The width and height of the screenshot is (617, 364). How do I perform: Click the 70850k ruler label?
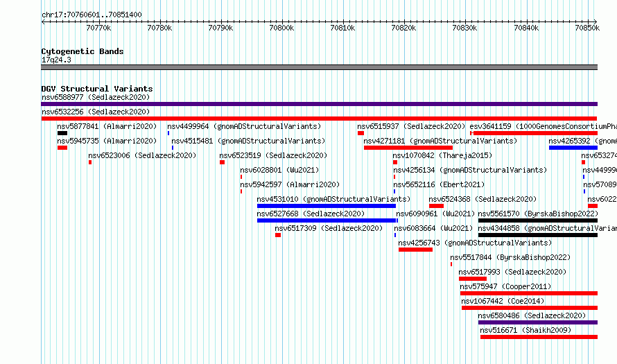click(x=587, y=28)
